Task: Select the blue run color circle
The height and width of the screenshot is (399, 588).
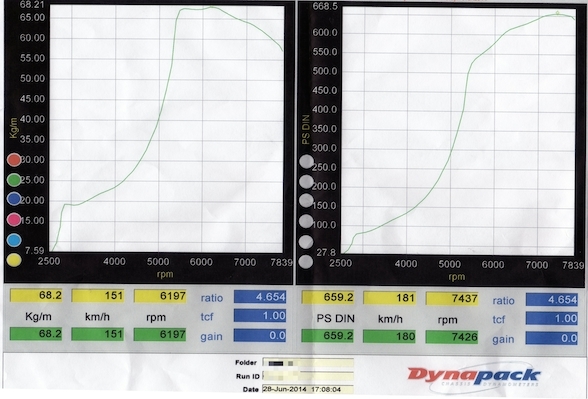Action: (x=14, y=199)
